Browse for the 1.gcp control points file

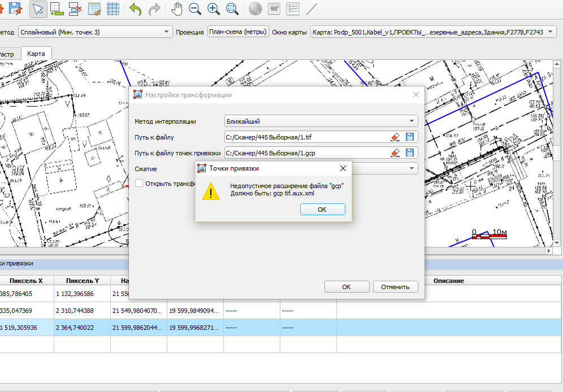coord(410,153)
